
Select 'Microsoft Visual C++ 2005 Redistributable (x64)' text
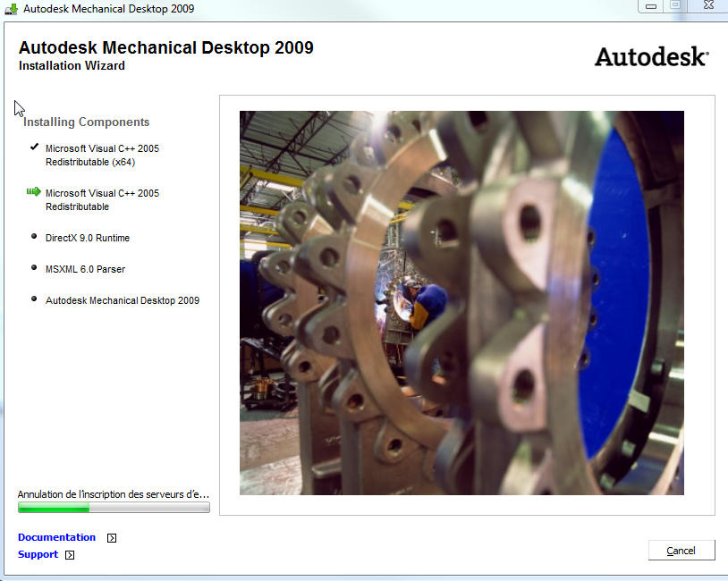pos(102,155)
